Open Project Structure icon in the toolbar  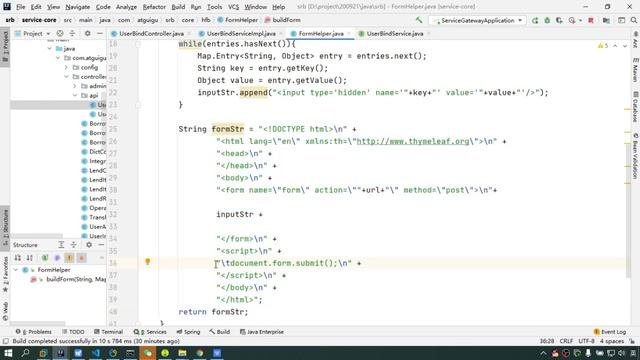pos(606,20)
